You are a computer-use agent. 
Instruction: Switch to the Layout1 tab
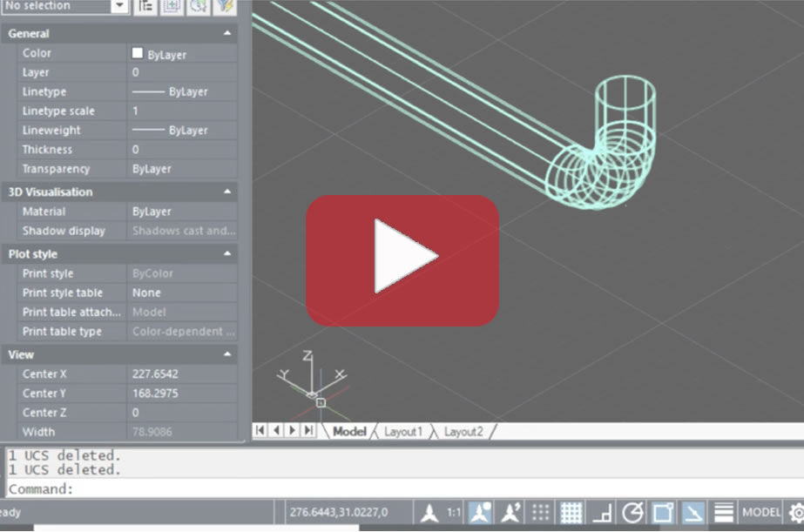click(x=403, y=431)
